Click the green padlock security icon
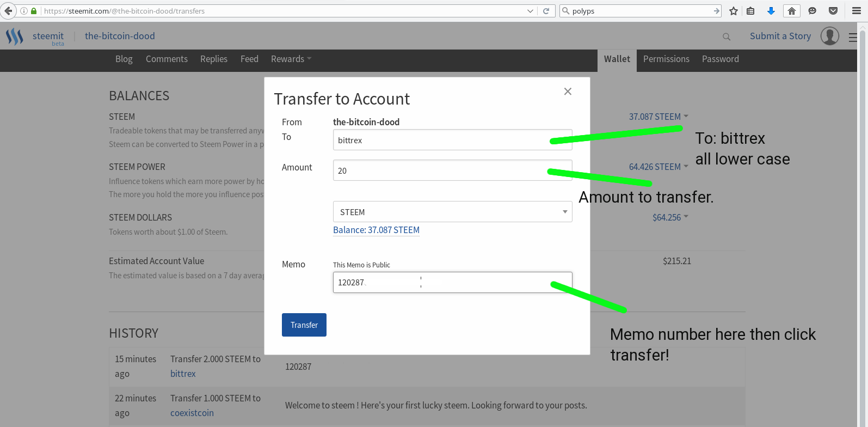The width and height of the screenshot is (868, 427). (34, 11)
